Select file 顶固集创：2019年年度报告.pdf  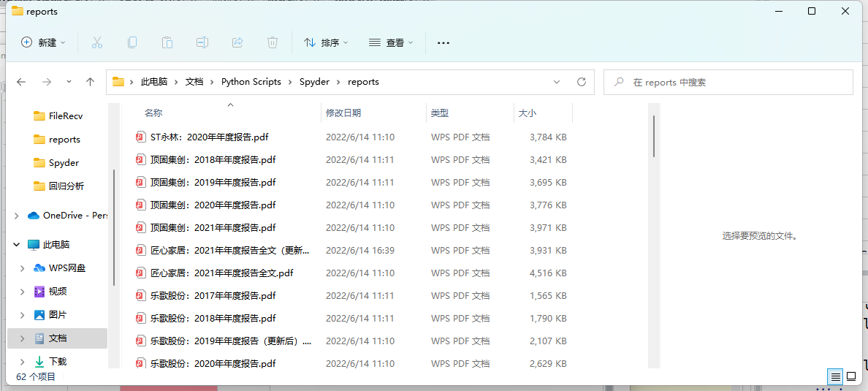click(213, 182)
